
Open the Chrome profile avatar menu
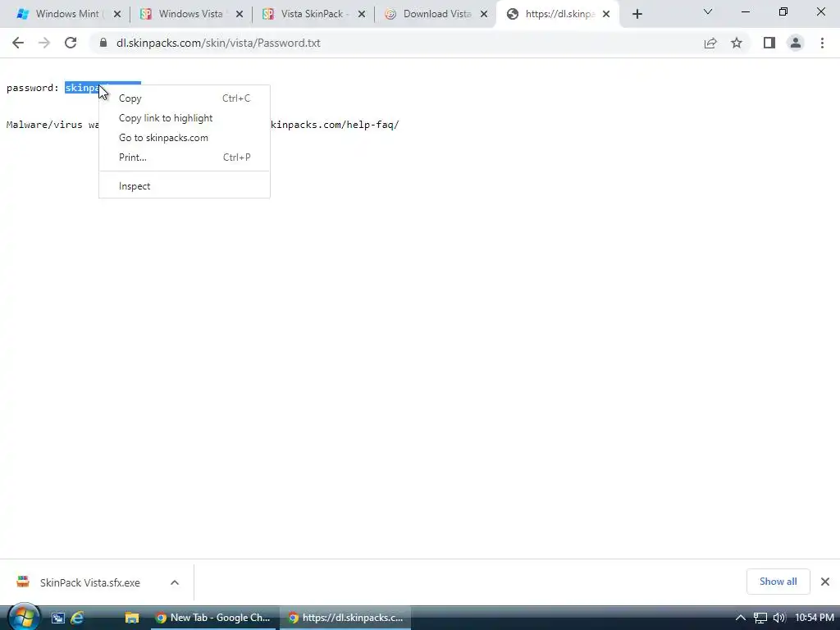pos(796,43)
